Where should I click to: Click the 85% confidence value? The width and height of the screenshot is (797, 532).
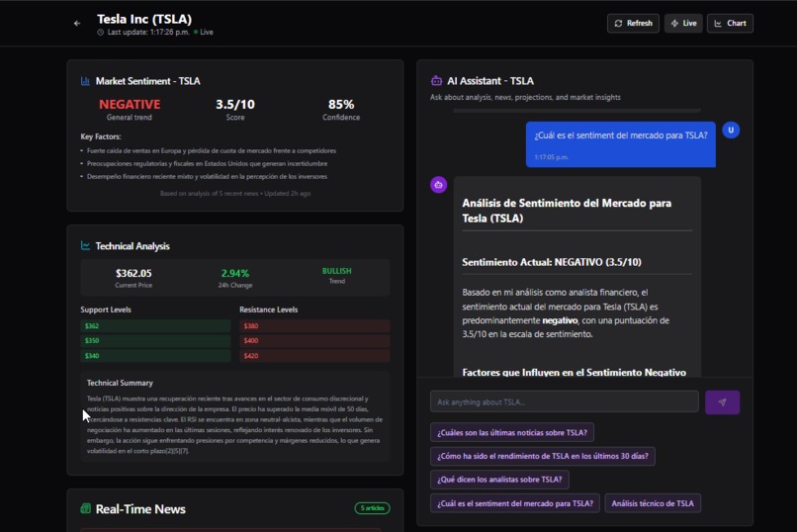point(341,104)
